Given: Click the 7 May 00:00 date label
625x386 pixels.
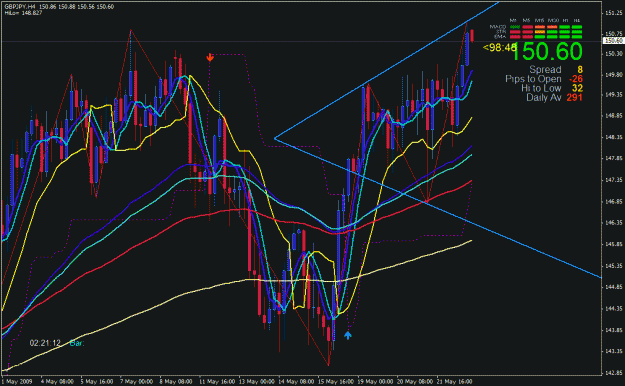Looking at the screenshot, I should coord(136,382).
